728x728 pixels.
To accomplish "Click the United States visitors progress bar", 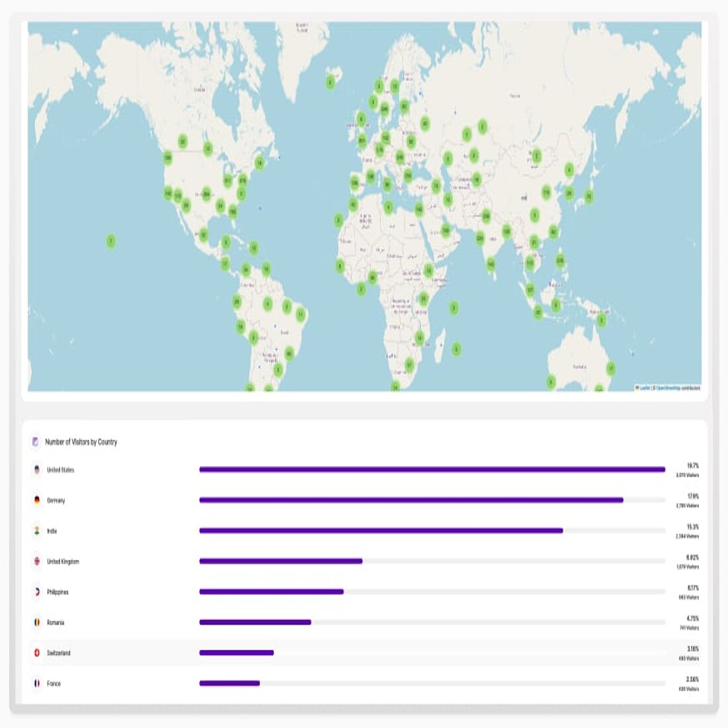I will click(x=432, y=470).
